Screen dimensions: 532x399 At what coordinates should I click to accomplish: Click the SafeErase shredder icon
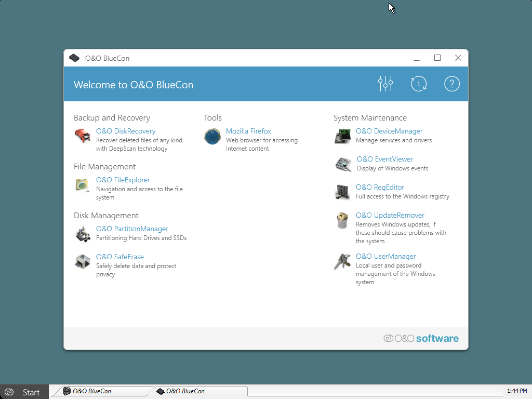83,262
